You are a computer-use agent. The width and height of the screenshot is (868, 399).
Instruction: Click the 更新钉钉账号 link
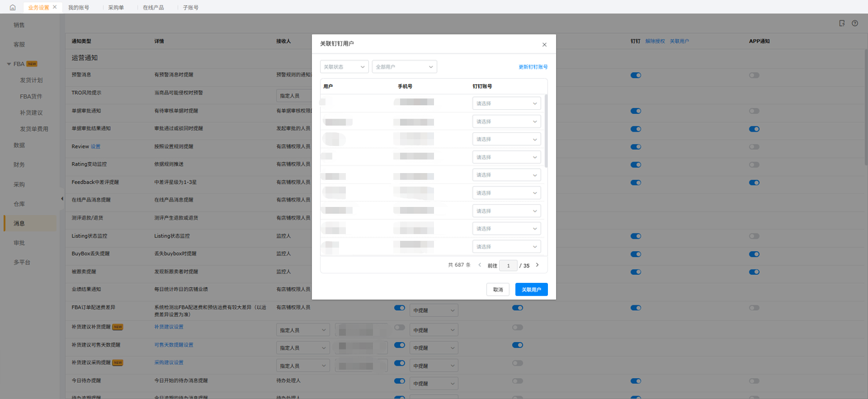pos(533,67)
